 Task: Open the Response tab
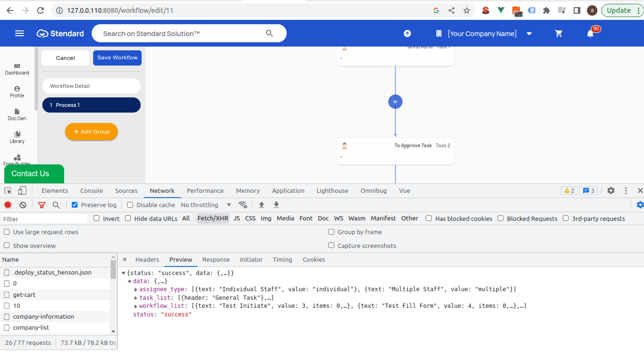click(x=216, y=259)
